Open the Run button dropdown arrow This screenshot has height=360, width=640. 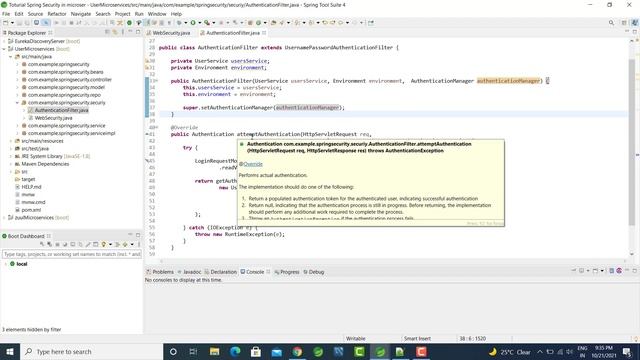199,23
